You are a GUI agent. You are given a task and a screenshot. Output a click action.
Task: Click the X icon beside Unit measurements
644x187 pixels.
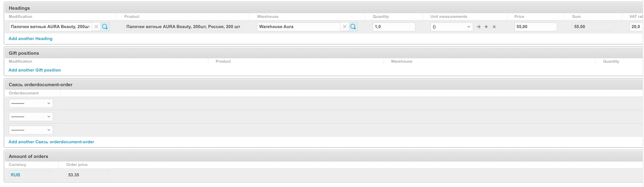pos(494,27)
